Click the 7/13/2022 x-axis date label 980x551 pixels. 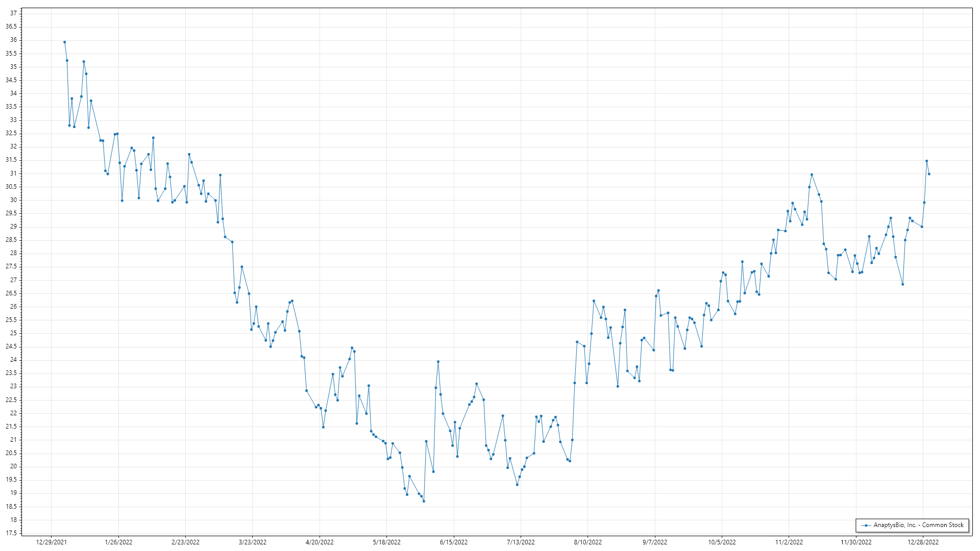point(521,542)
